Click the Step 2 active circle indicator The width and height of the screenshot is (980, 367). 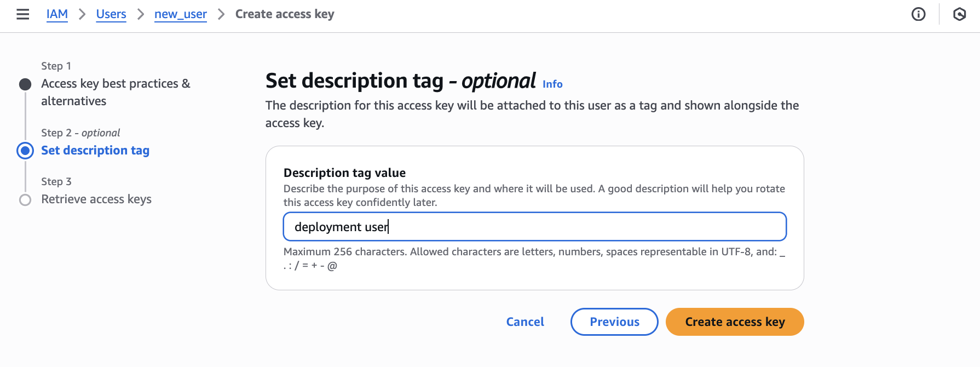click(25, 151)
